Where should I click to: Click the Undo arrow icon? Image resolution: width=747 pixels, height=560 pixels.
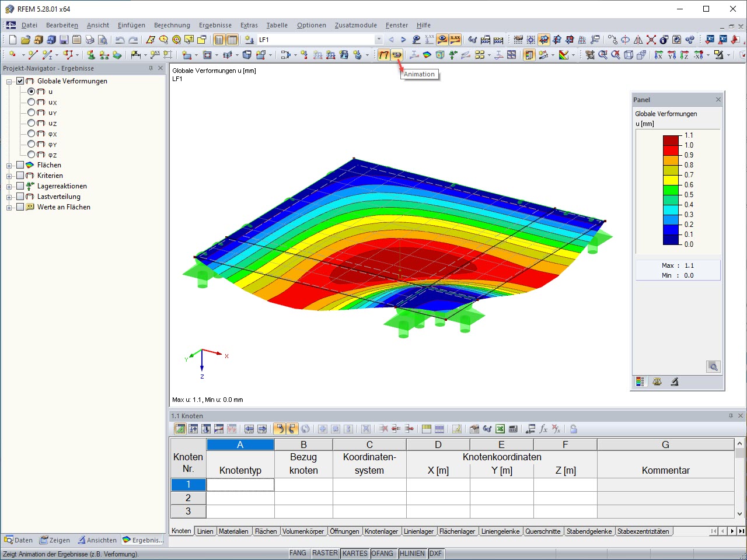point(120,40)
